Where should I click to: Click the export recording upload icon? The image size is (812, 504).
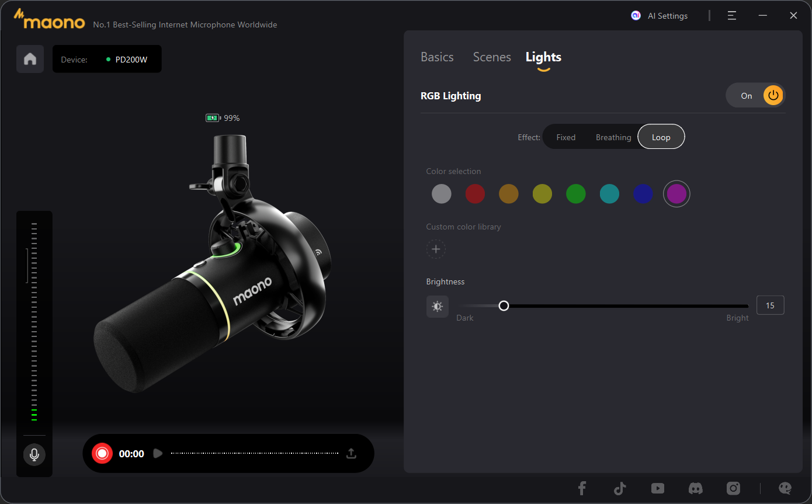351,453
